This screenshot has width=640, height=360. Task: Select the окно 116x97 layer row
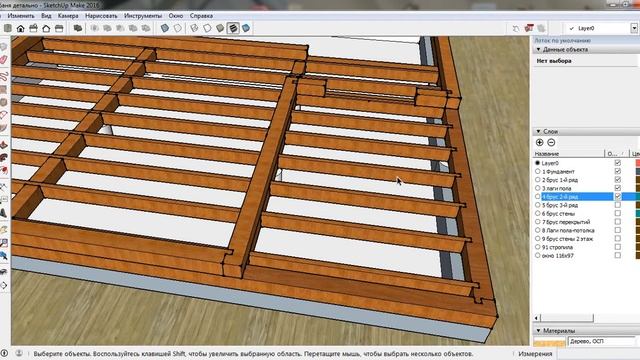coord(558,256)
